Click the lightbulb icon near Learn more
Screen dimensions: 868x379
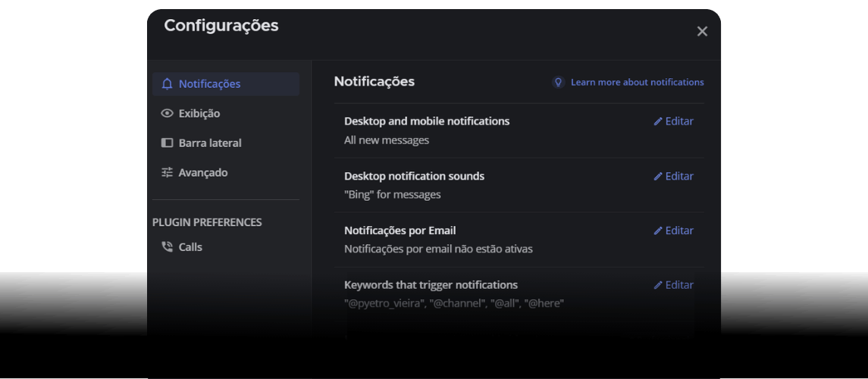pyautogui.click(x=559, y=82)
